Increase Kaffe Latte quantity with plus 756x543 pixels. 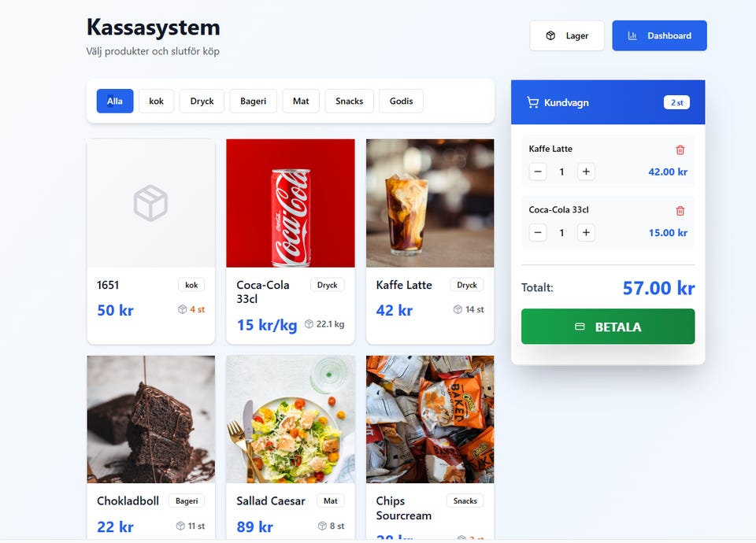click(x=586, y=172)
